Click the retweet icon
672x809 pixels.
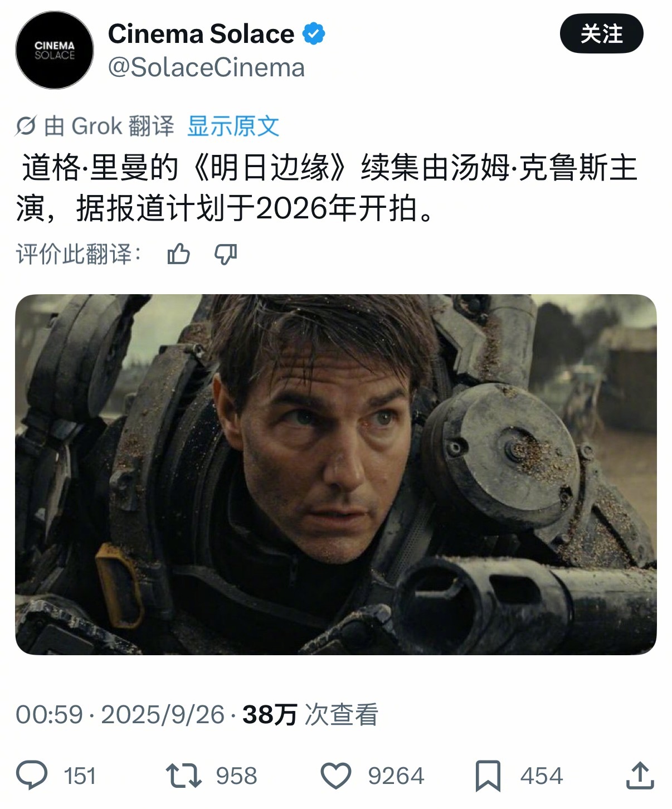coord(183,776)
